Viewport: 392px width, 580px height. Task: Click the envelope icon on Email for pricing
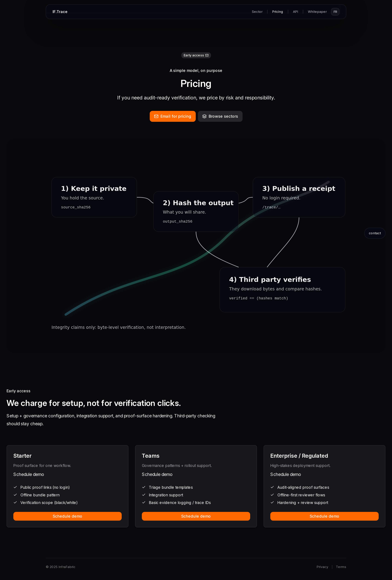pos(156,116)
